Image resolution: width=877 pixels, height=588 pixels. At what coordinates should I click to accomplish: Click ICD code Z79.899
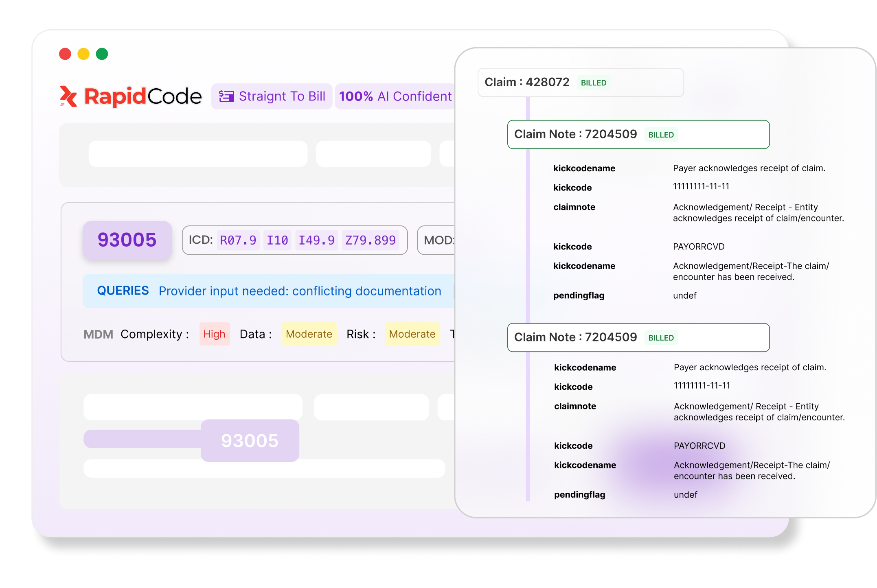[370, 240]
